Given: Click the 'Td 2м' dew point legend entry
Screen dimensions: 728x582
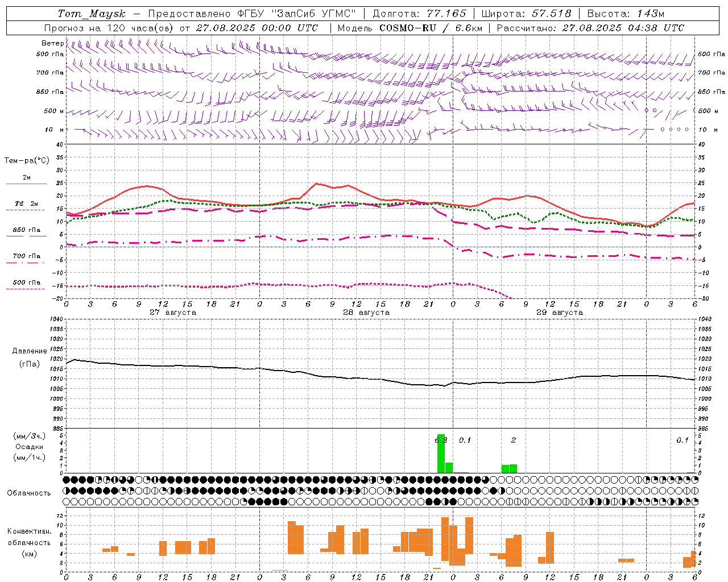Looking at the screenshot, I should pos(26,203).
